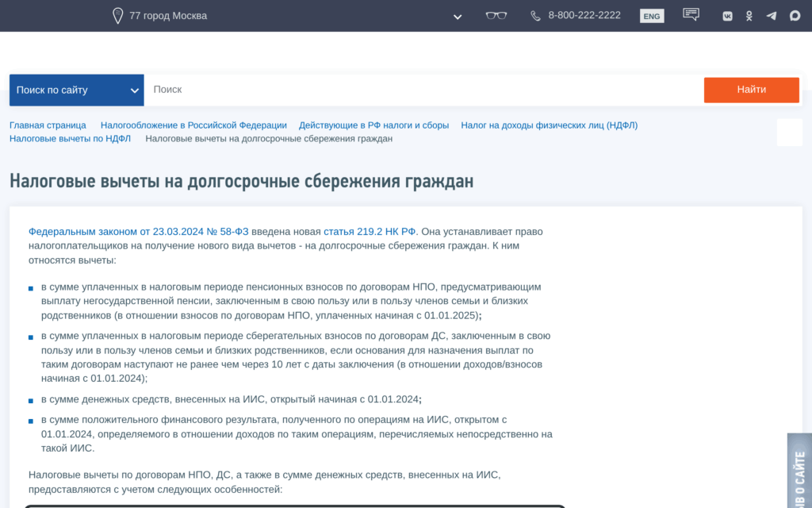Switch site language to ENG
812x508 pixels.
[x=652, y=16]
